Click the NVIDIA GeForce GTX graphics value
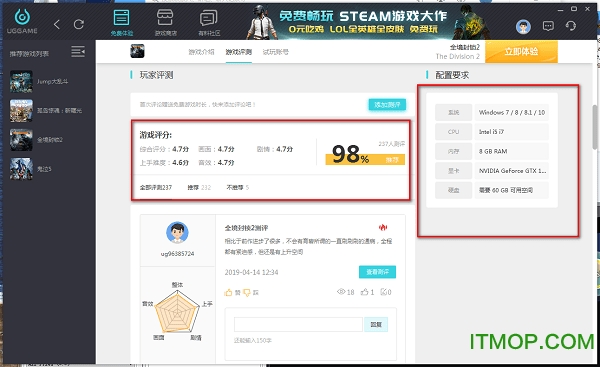The image size is (600, 367). (512, 171)
